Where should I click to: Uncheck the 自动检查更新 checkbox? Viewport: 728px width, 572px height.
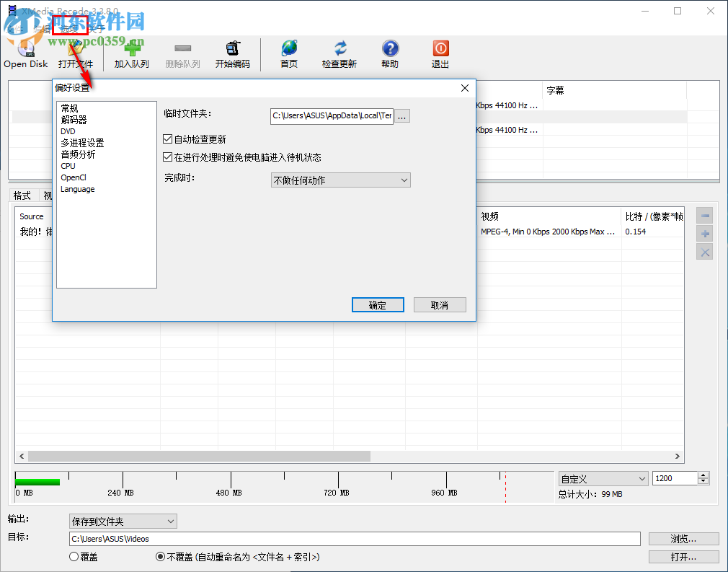[167, 138]
